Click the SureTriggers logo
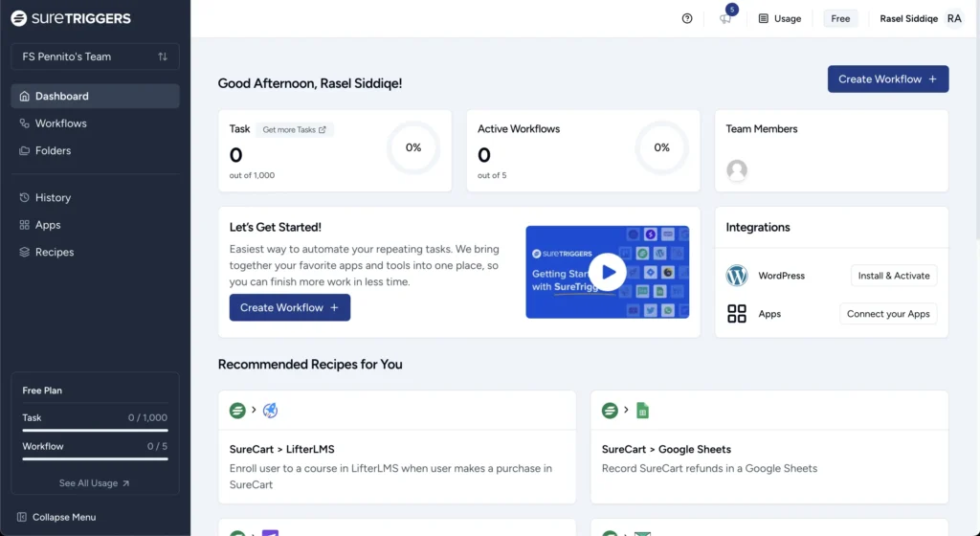 71,18
